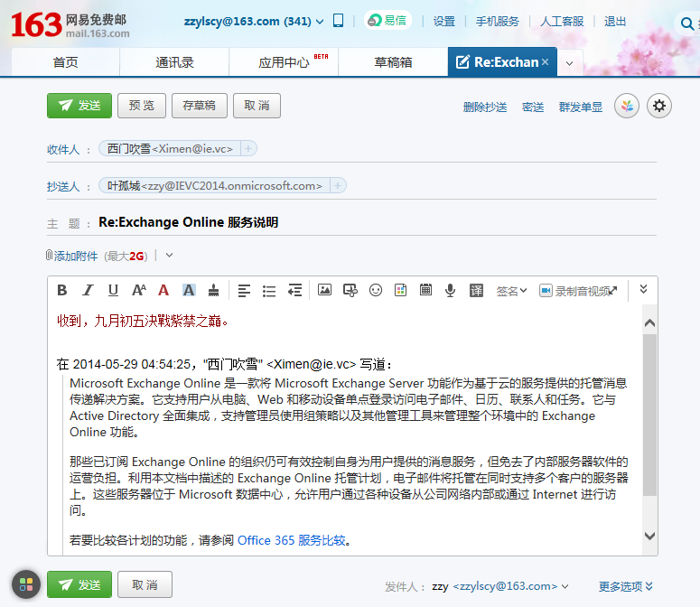Click the mobile phone icon near account
The width and height of the screenshot is (700, 607).
(339, 21)
